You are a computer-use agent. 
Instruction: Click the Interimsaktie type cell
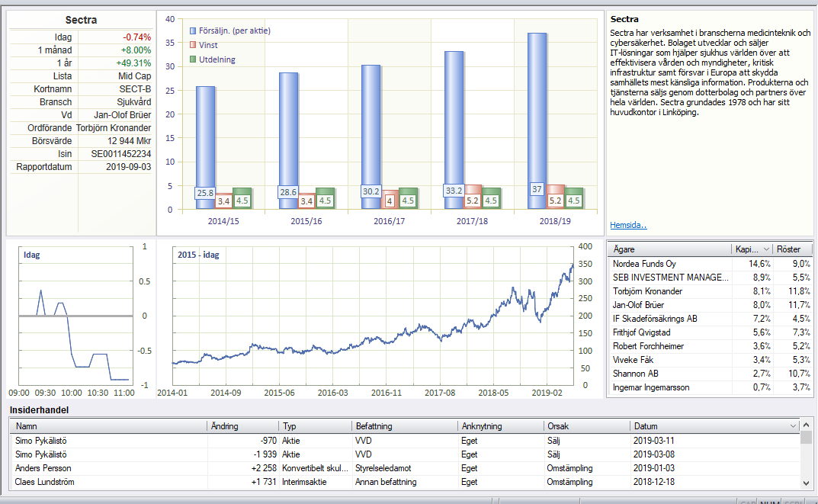pos(304,482)
